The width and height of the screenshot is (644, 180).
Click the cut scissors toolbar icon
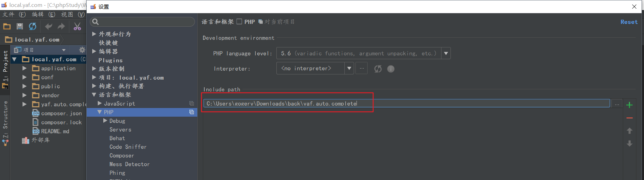point(77,26)
